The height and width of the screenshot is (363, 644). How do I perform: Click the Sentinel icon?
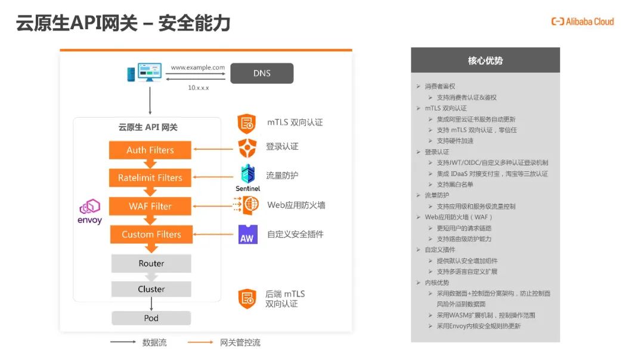pos(247,177)
